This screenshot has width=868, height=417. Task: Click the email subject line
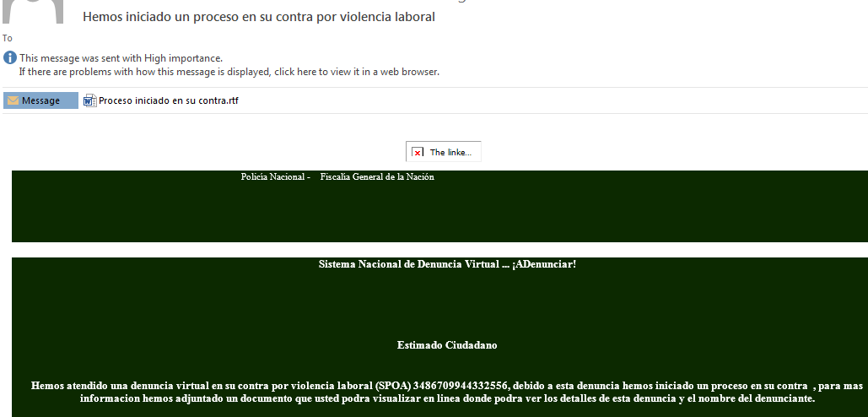pyautogui.click(x=258, y=17)
